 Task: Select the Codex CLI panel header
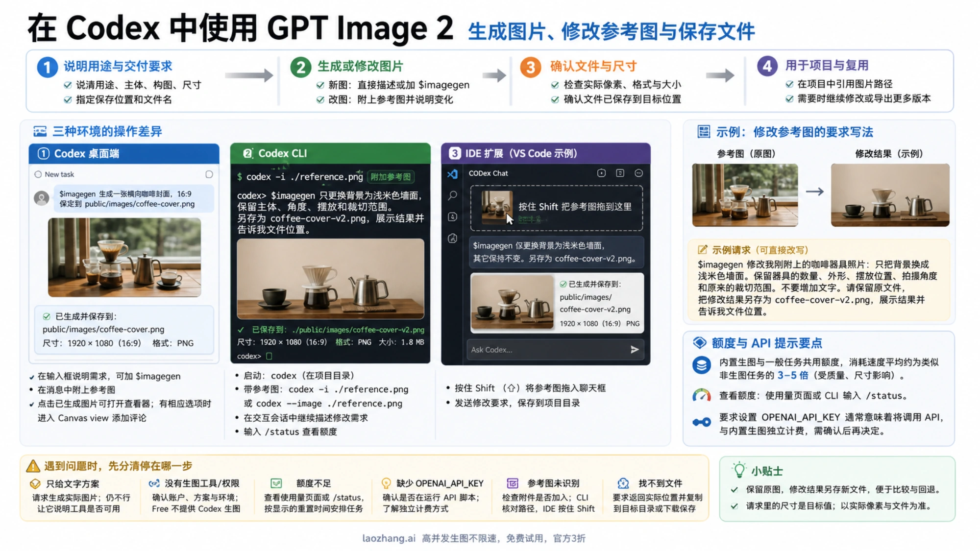(x=330, y=153)
